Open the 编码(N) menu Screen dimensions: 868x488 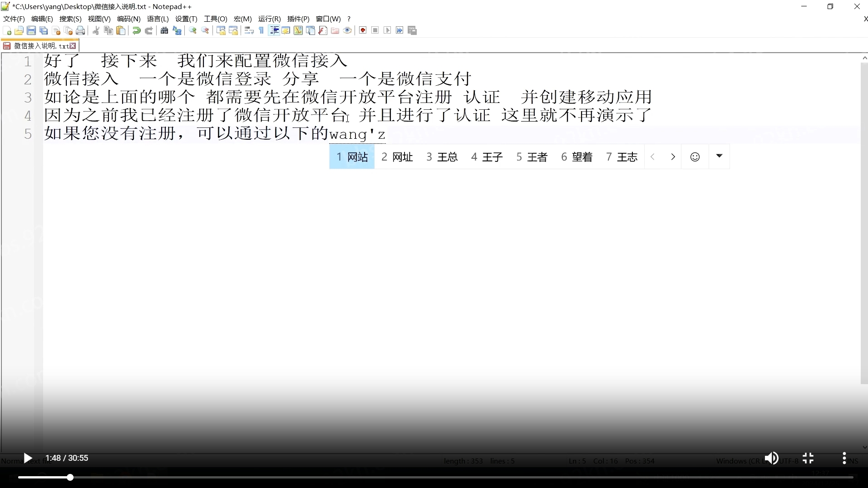click(128, 19)
